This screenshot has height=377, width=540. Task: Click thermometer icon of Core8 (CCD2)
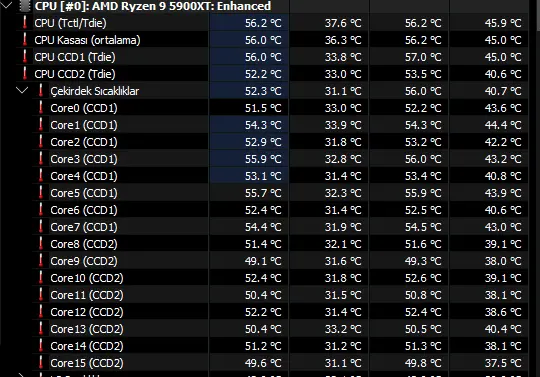pos(41,243)
